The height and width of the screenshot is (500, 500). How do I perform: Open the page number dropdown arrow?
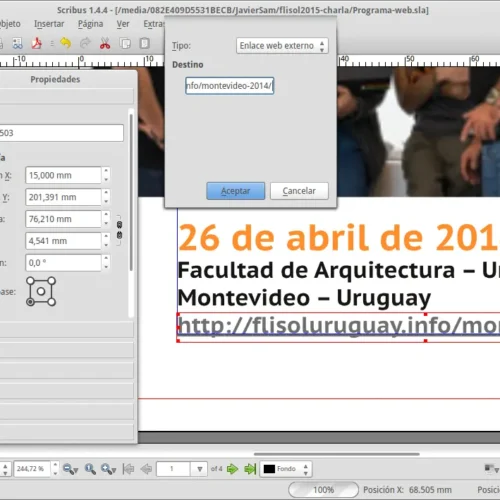(x=200, y=469)
